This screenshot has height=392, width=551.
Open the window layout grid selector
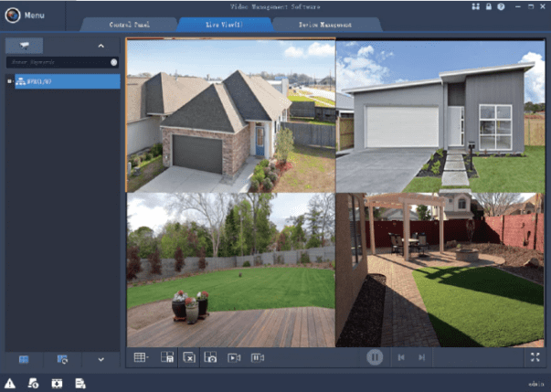pos(140,358)
